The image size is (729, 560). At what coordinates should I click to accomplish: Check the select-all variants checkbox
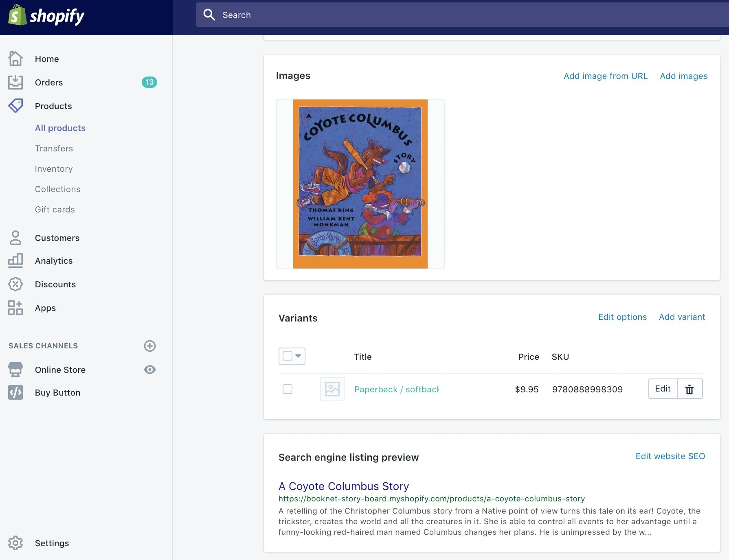click(x=288, y=356)
